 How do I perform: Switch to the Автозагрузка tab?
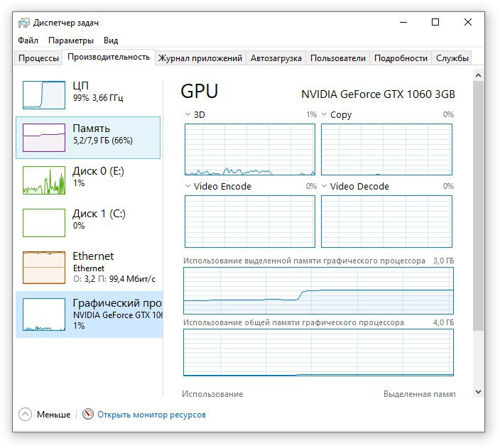276,58
